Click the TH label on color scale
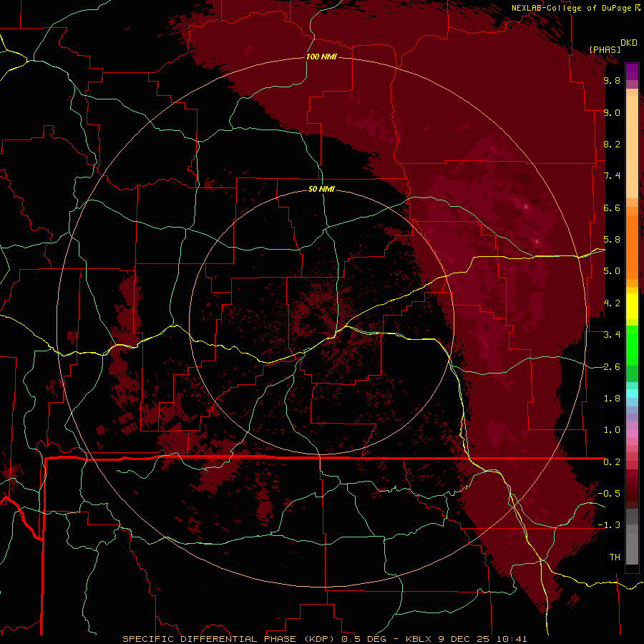Viewport: 644px width, 644px height. [615, 557]
